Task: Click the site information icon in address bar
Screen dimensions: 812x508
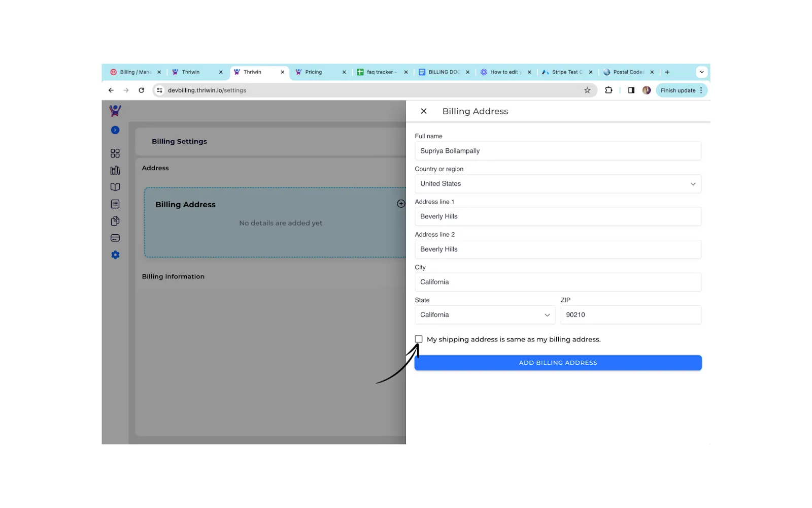Action: pos(160,90)
